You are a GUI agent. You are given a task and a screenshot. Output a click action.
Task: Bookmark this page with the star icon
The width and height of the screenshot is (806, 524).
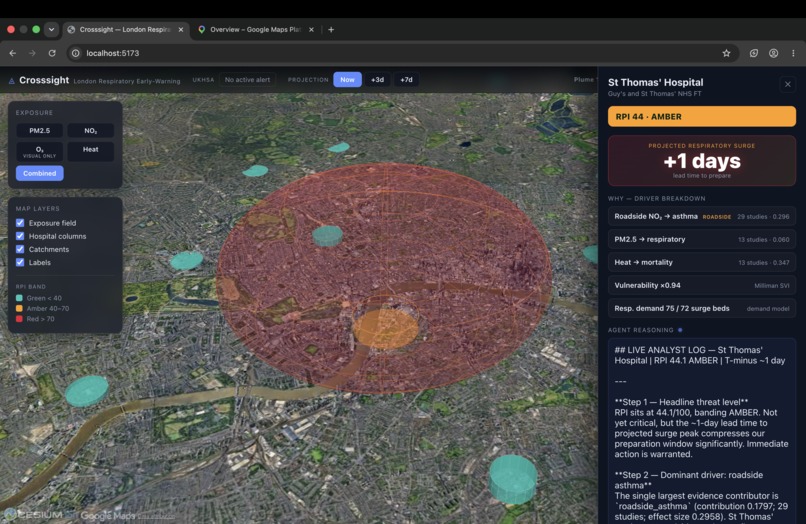[726, 53]
